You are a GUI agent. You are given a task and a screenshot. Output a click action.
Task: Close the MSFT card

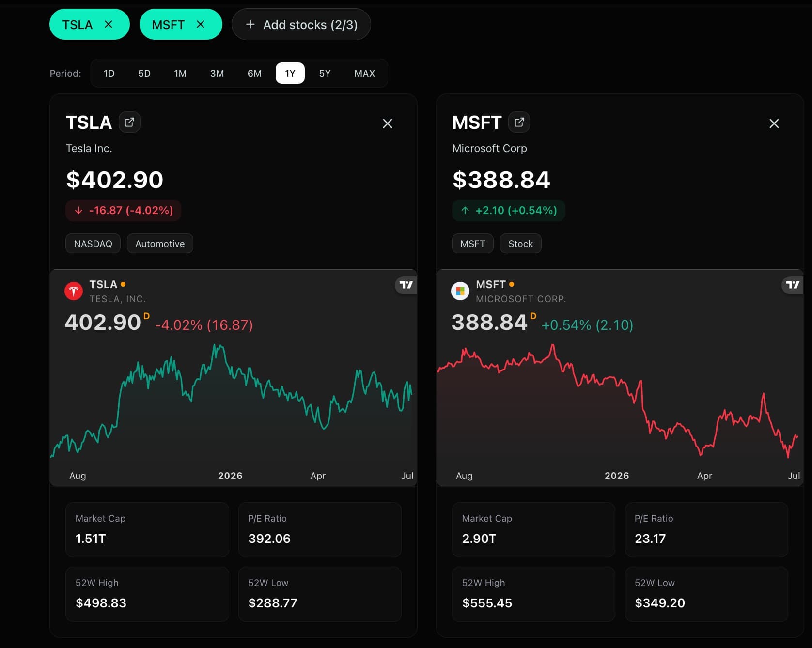(x=774, y=123)
